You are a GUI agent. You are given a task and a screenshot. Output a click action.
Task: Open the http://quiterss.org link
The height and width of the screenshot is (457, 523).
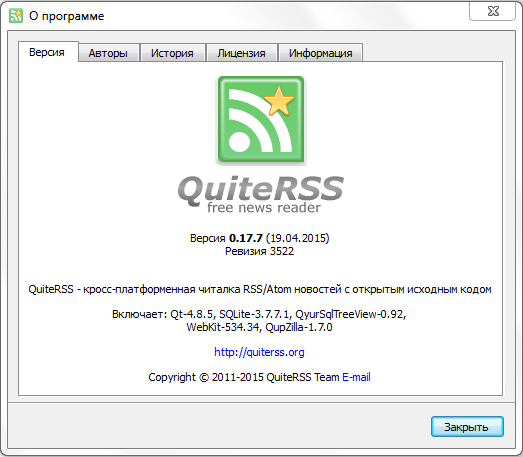(x=259, y=352)
